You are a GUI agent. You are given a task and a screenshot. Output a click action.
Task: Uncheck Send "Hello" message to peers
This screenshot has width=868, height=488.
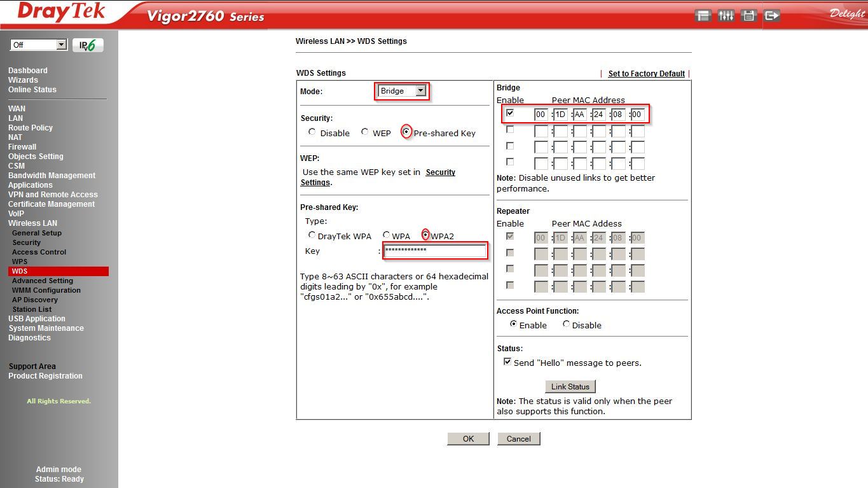[x=507, y=362]
